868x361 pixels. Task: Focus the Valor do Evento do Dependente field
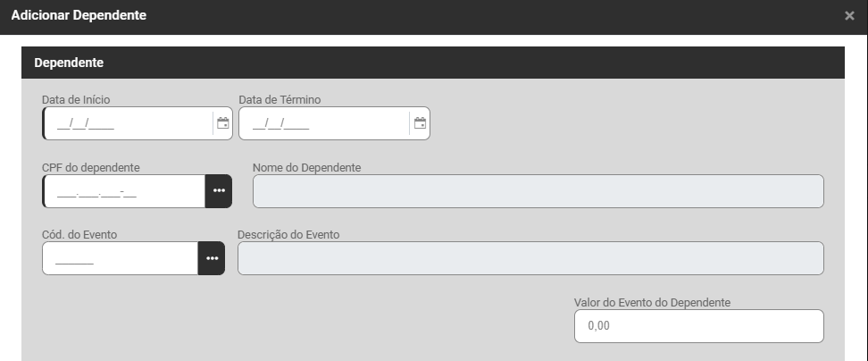tap(698, 326)
